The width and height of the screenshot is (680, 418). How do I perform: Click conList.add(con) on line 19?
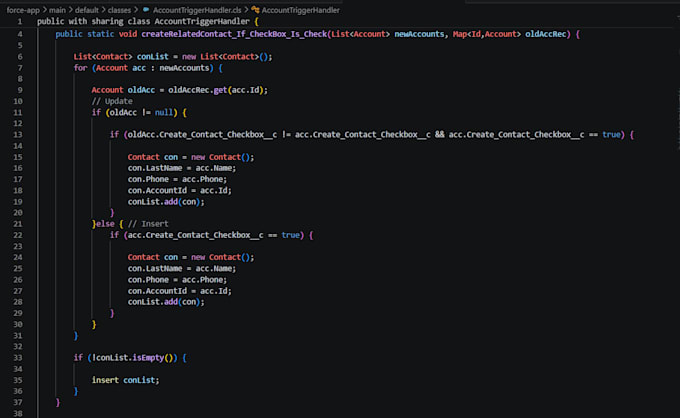click(166, 202)
